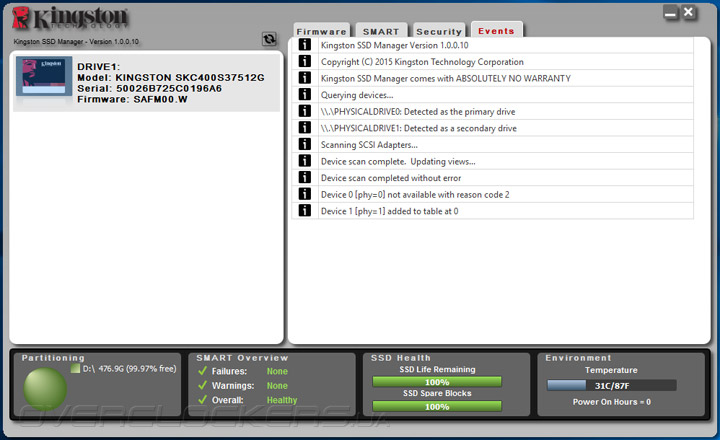Click info icon beside reason code 2 entry

[304, 193]
